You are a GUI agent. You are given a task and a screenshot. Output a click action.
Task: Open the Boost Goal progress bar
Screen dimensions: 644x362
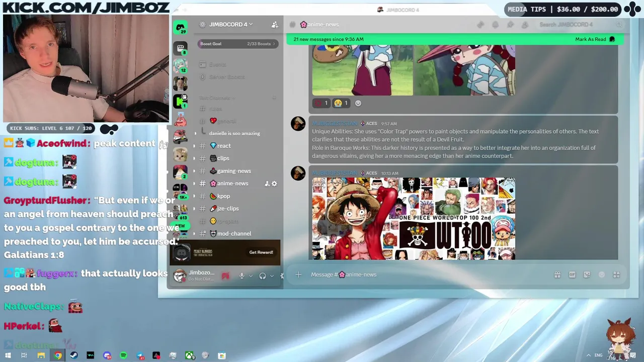(x=237, y=44)
